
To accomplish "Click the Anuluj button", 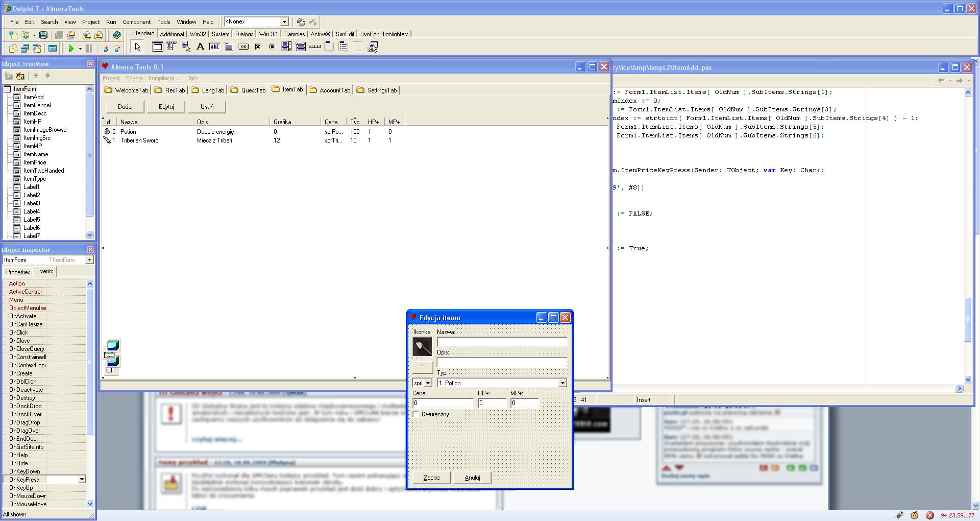I will point(472,478).
